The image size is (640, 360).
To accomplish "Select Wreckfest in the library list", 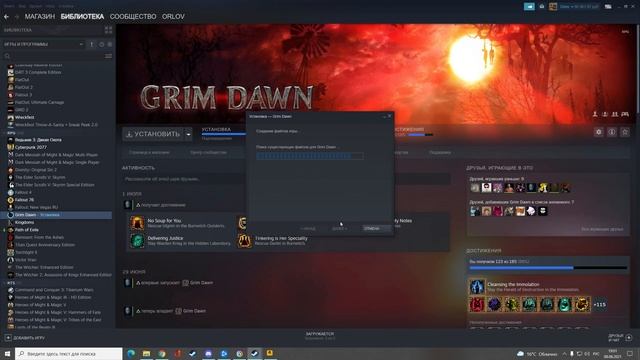I will [24, 117].
